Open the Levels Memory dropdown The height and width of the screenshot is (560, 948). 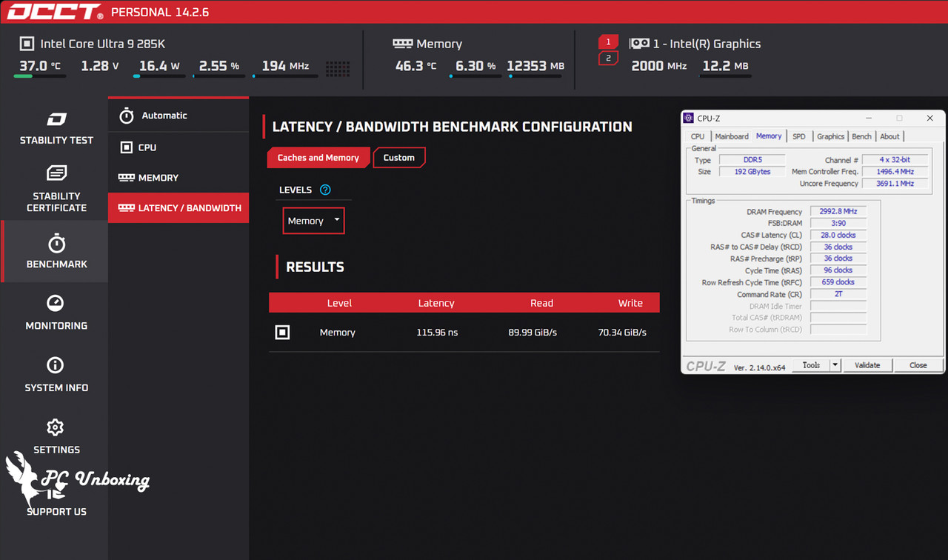[x=314, y=221]
